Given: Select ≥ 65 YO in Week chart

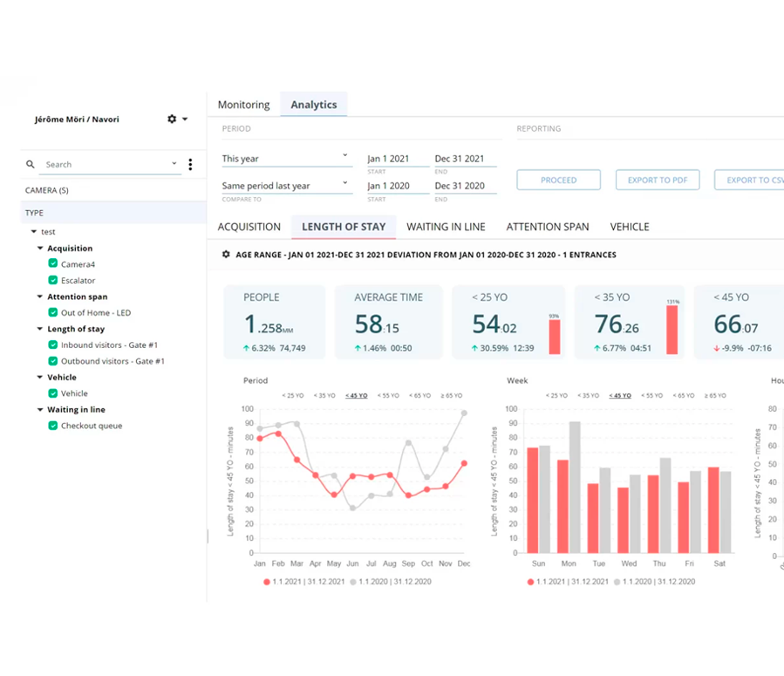Looking at the screenshot, I should [x=715, y=395].
